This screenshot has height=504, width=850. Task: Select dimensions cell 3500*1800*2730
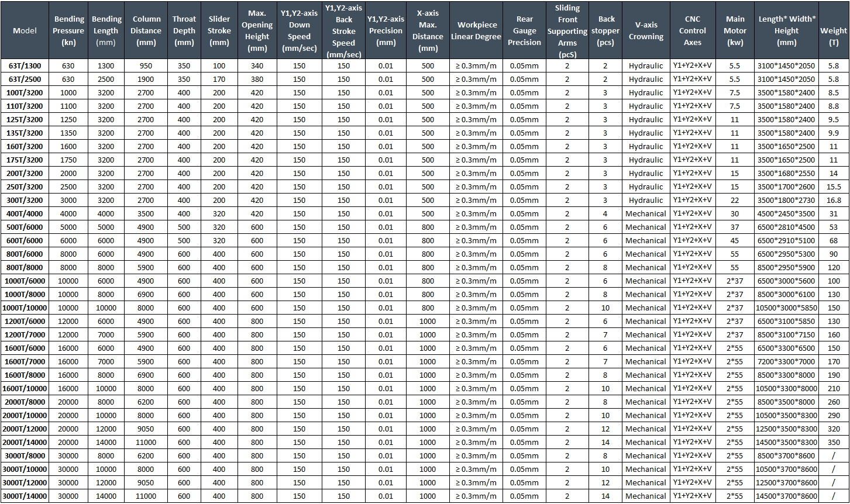pos(786,201)
